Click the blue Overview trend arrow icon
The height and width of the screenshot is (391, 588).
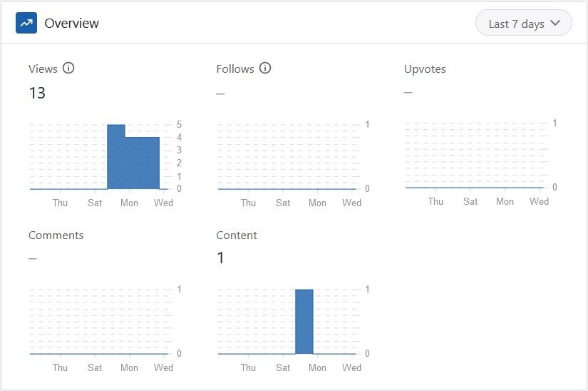(26, 23)
